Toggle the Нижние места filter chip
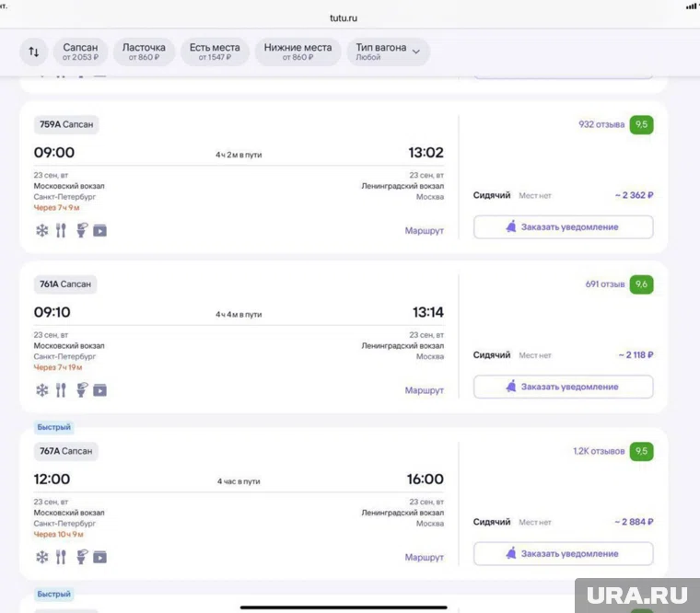The image size is (700, 613). pos(297,52)
